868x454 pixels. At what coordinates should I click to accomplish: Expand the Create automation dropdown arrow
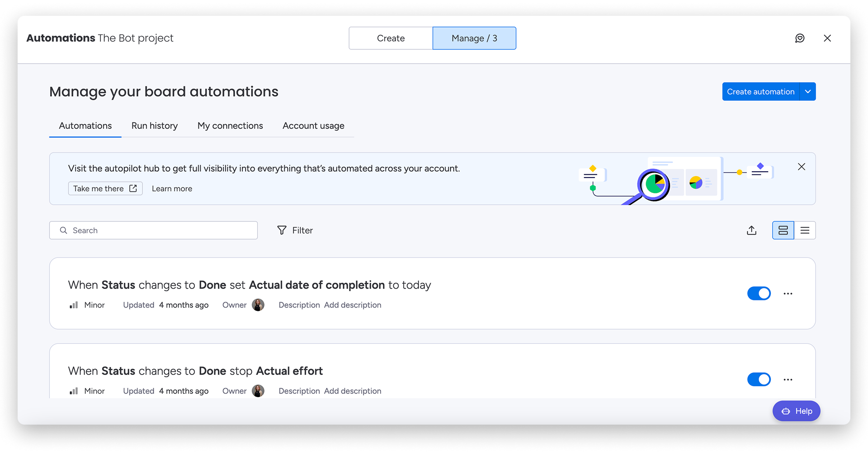pyautogui.click(x=808, y=92)
